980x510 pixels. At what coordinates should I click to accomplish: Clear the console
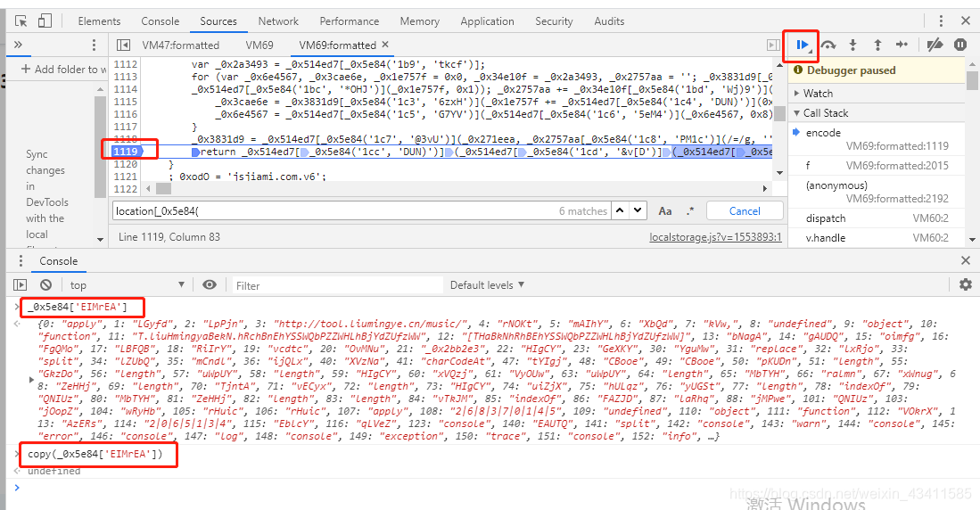[45, 285]
